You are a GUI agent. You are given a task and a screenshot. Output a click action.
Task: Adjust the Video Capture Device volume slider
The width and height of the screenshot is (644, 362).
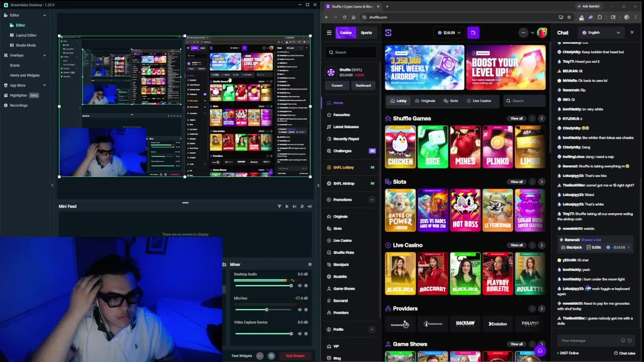(263, 334)
